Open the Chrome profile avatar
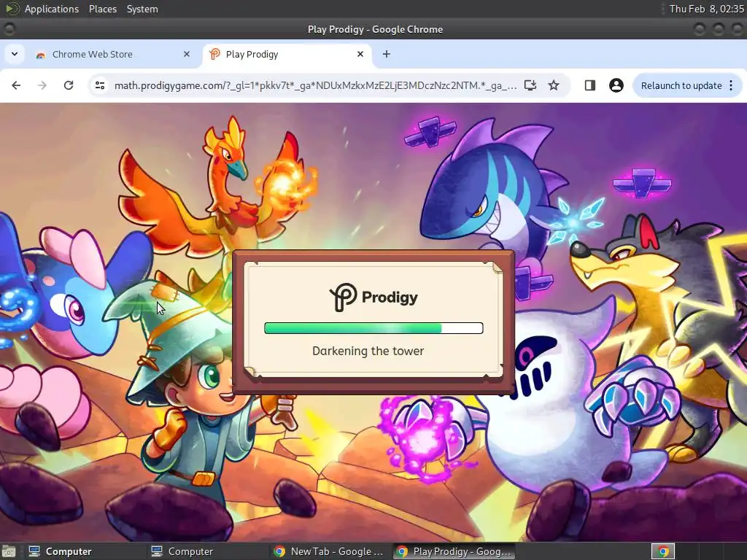Viewport: 747px width, 560px height. pos(616,85)
